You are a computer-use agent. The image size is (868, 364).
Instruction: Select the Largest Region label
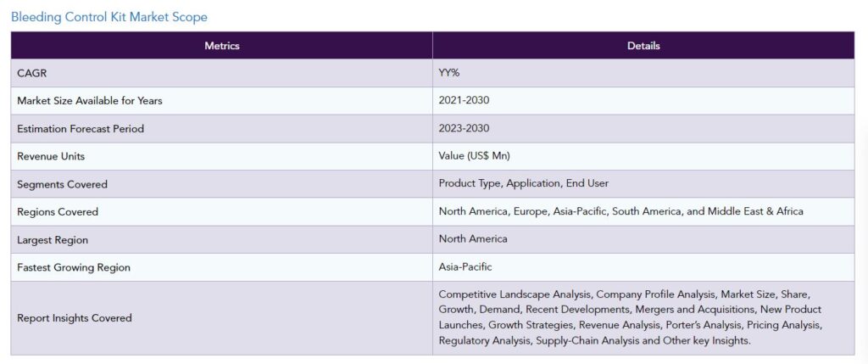pos(53,240)
